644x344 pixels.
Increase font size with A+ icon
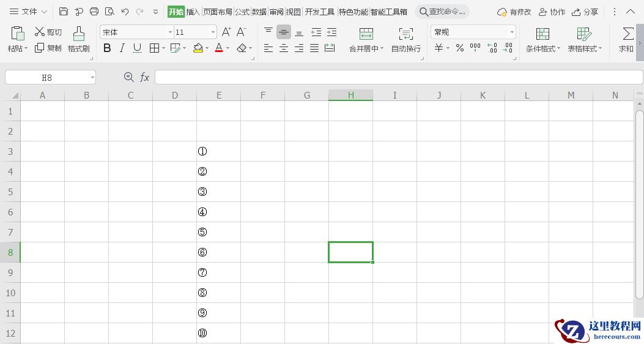click(x=226, y=32)
